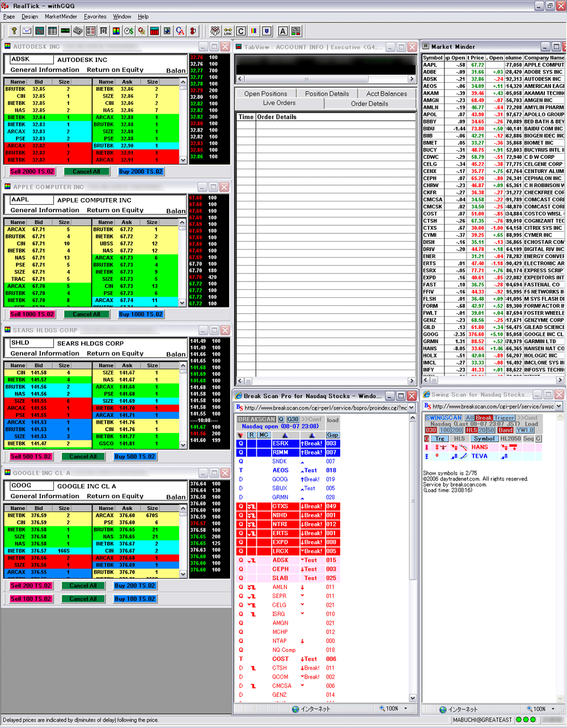Open the Swing Scan address bar dropdown
Screen dimensions: 567x728
click(x=559, y=406)
